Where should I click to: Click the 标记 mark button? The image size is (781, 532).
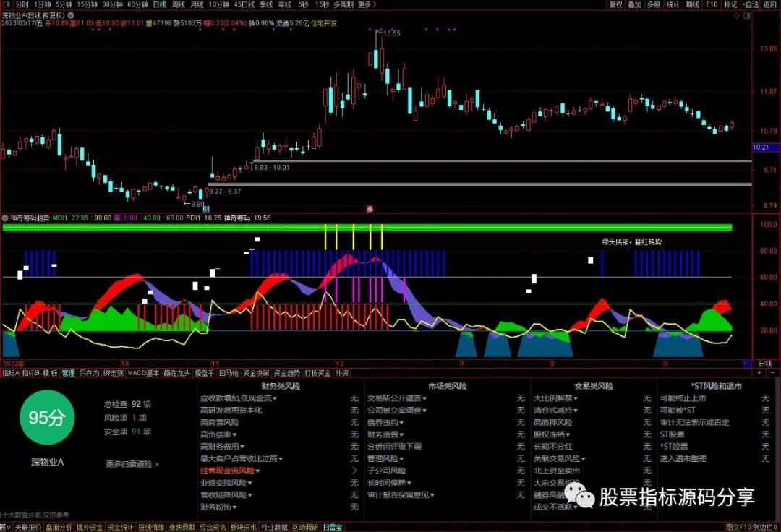tap(730, 4)
